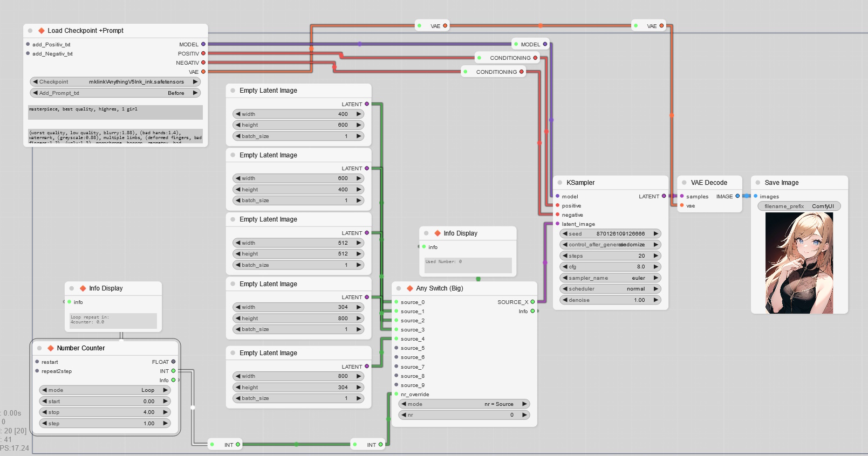The height and width of the screenshot is (456, 868).
Task: Click the orange diamond icon on Number Counter node
Action: [51, 348]
